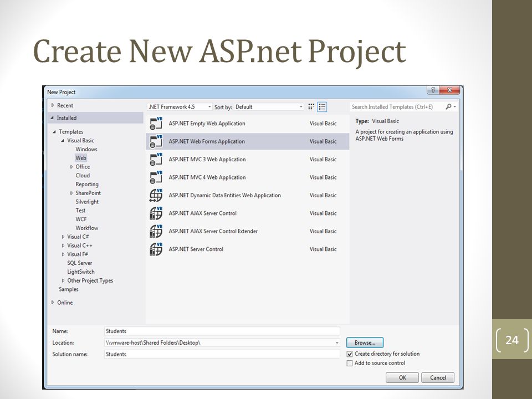Select the Test category

click(80, 211)
